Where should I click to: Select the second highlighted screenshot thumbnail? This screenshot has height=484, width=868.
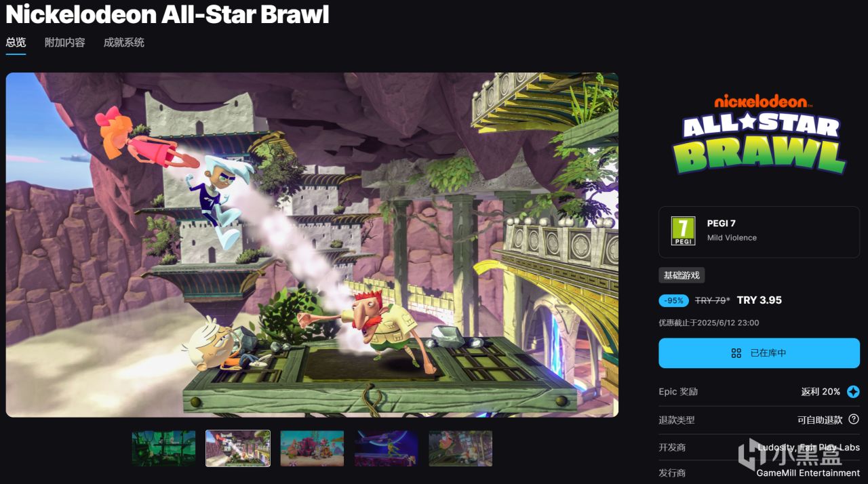click(x=238, y=448)
